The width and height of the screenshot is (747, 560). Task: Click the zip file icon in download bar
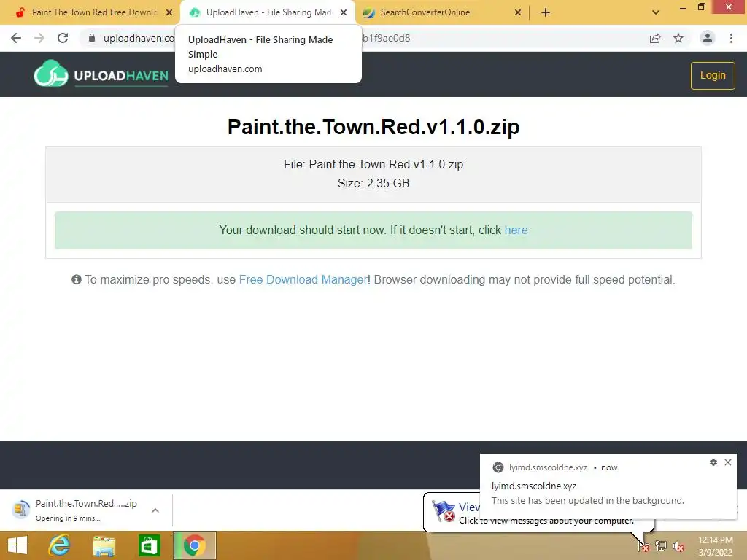coord(20,510)
